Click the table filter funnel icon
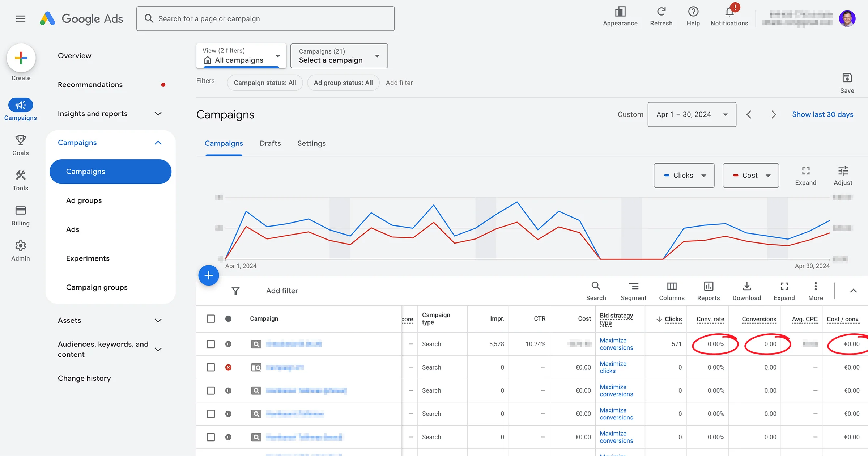Image resolution: width=868 pixels, height=456 pixels. pos(235,291)
